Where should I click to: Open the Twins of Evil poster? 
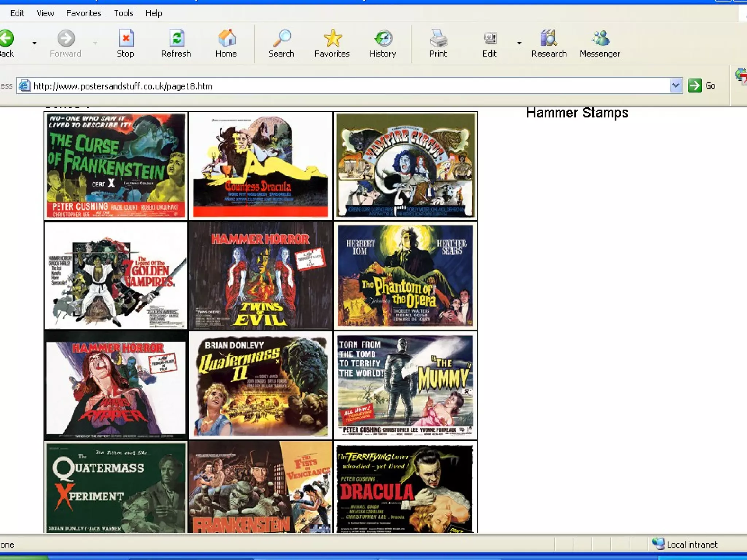(260, 276)
